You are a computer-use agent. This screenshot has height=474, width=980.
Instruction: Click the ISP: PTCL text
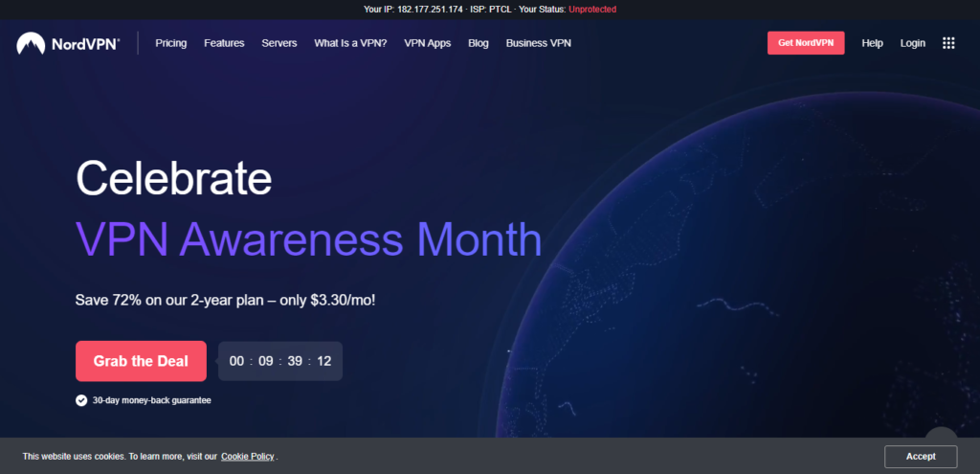[490, 10]
